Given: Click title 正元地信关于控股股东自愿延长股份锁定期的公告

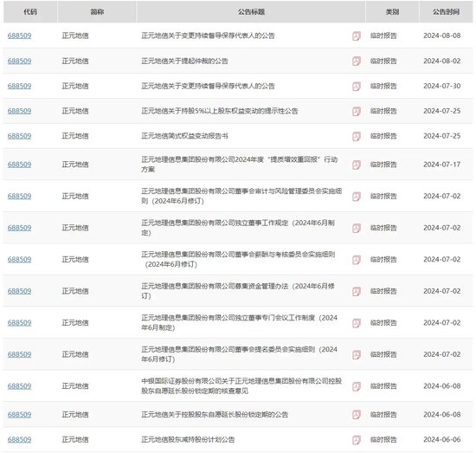Looking at the screenshot, I should (215, 414).
